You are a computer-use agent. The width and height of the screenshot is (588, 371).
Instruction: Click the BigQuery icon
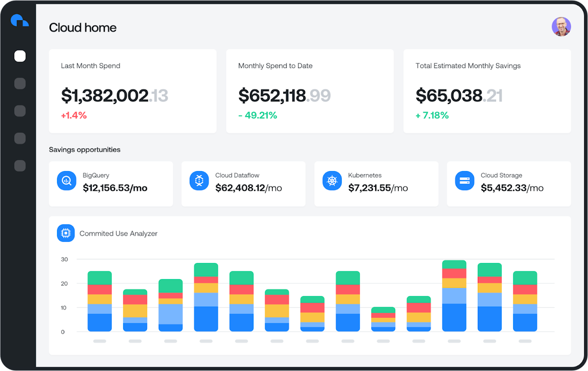66,181
